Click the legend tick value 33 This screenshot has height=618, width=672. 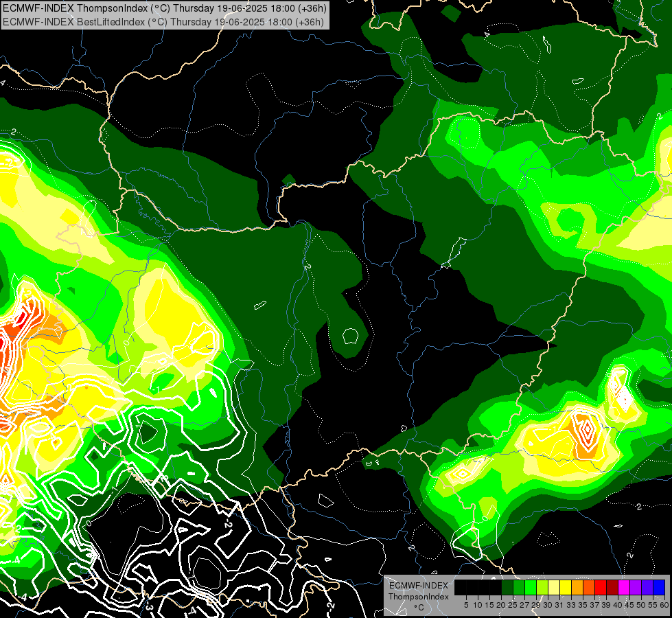(571, 605)
